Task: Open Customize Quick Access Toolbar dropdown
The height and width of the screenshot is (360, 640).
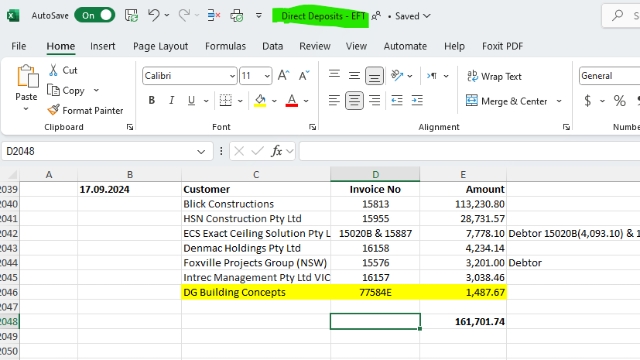Action: [258, 16]
